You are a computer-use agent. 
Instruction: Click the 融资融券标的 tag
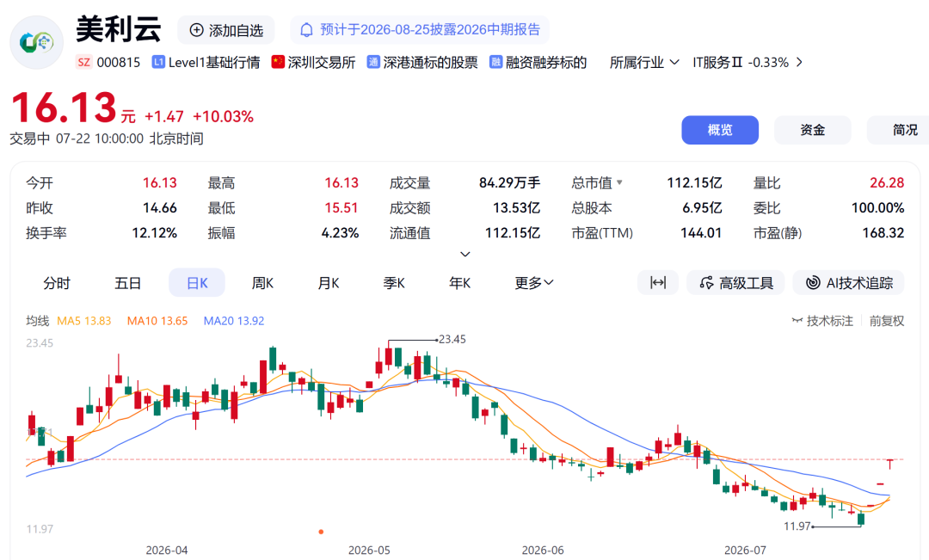point(538,62)
